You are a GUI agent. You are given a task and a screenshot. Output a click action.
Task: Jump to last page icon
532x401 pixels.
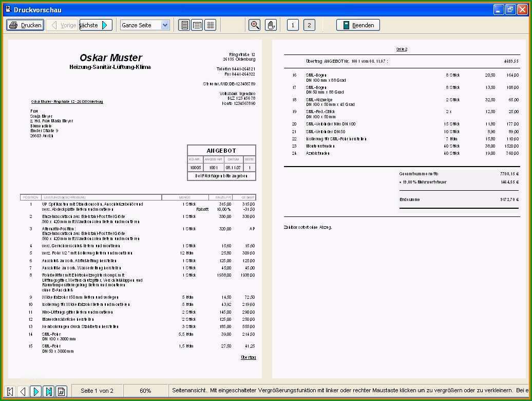coord(48,392)
